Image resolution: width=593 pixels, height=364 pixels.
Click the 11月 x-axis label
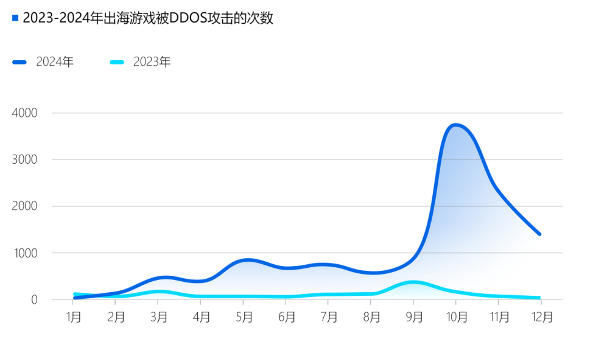[500, 317]
